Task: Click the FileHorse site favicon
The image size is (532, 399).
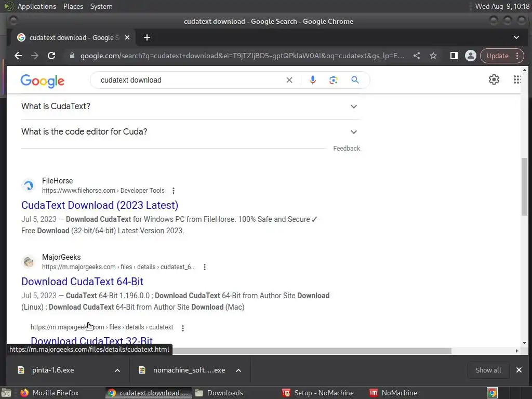Action: click(29, 185)
